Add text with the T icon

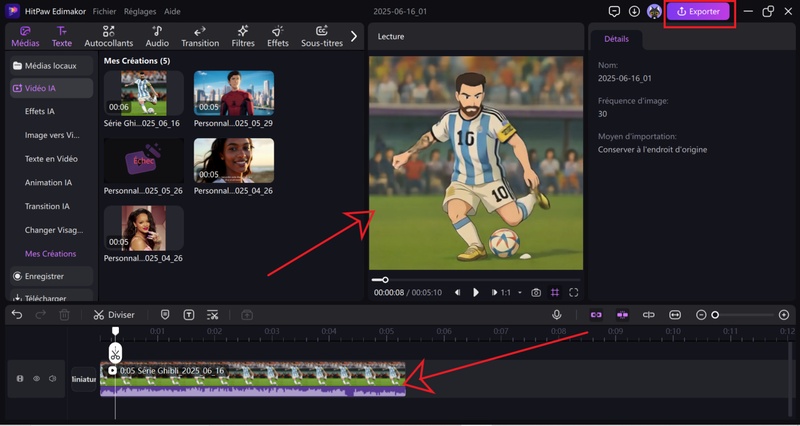click(189, 315)
